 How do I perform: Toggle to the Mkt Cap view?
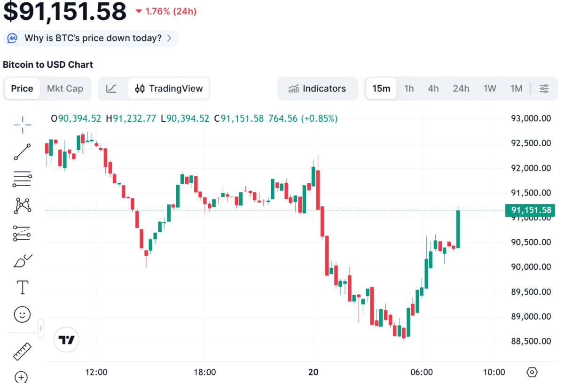[65, 89]
